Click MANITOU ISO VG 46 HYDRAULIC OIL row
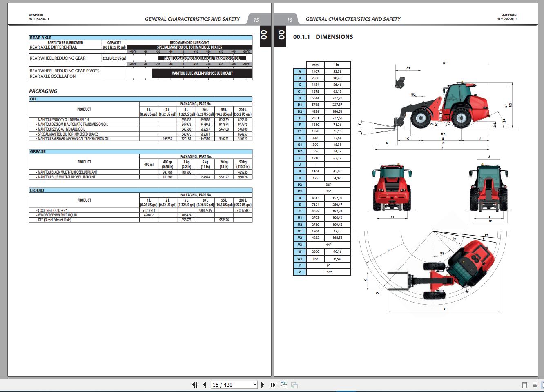Viewport: 544px width, 392px height. click(x=140, y=129)
